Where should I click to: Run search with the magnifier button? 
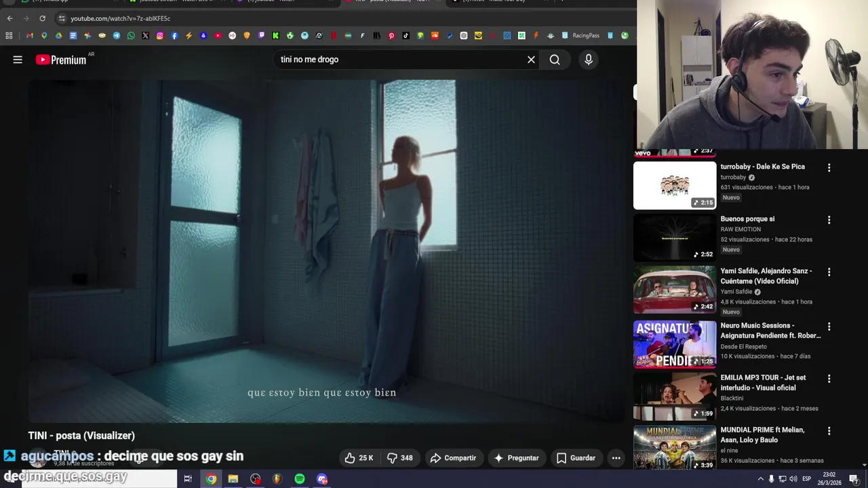[x=555, y=60]
